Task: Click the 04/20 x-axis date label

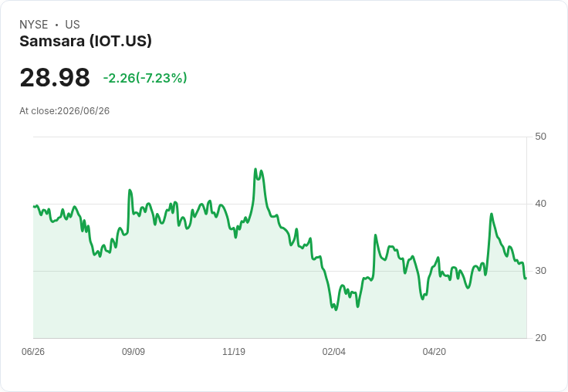Action: 434,351
